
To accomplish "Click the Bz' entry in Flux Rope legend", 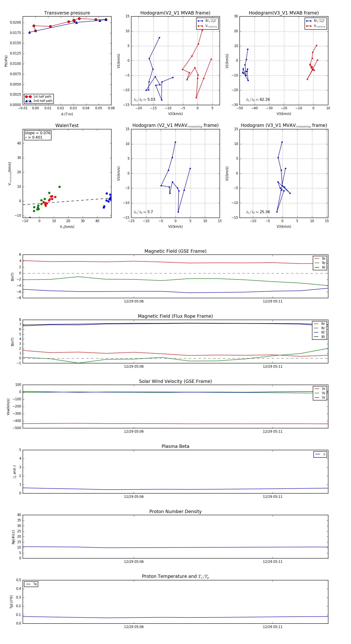I will click(x=320, y=332).
